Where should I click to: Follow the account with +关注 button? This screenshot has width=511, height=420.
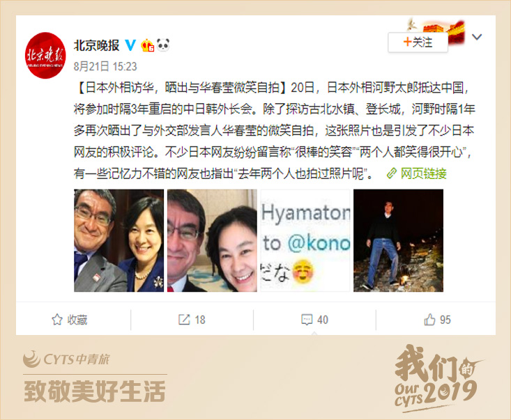pos(418,42)
